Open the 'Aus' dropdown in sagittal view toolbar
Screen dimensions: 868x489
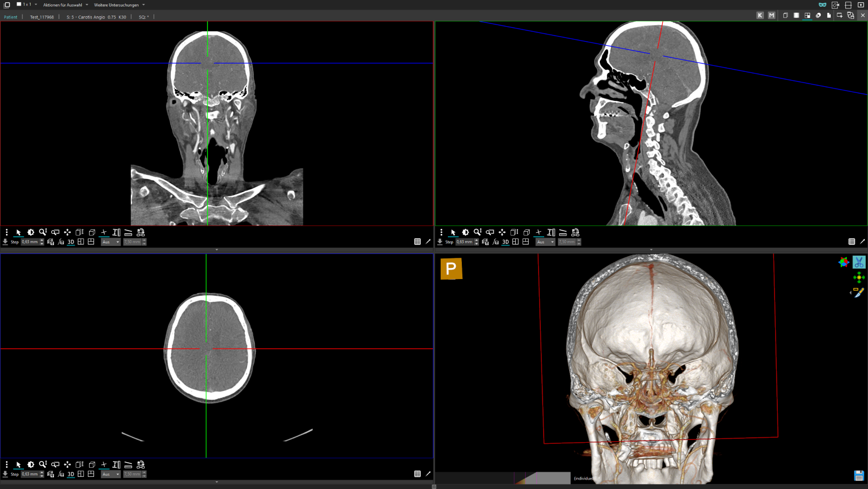coord(545,242)
